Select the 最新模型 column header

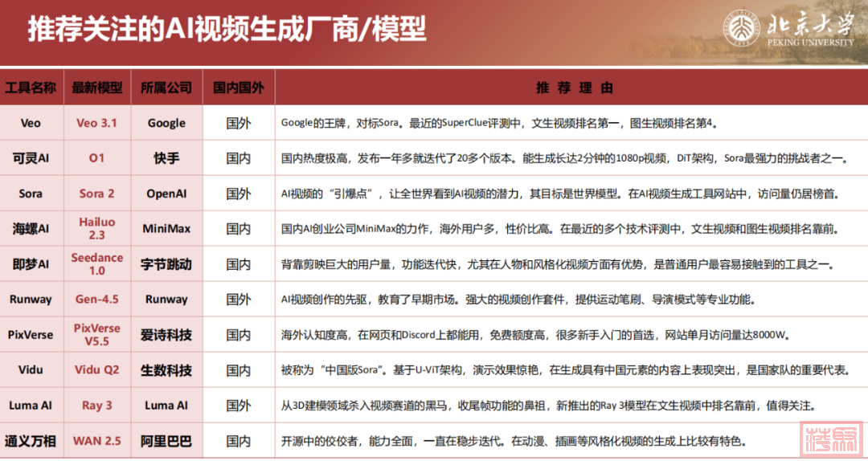[97, 88]
